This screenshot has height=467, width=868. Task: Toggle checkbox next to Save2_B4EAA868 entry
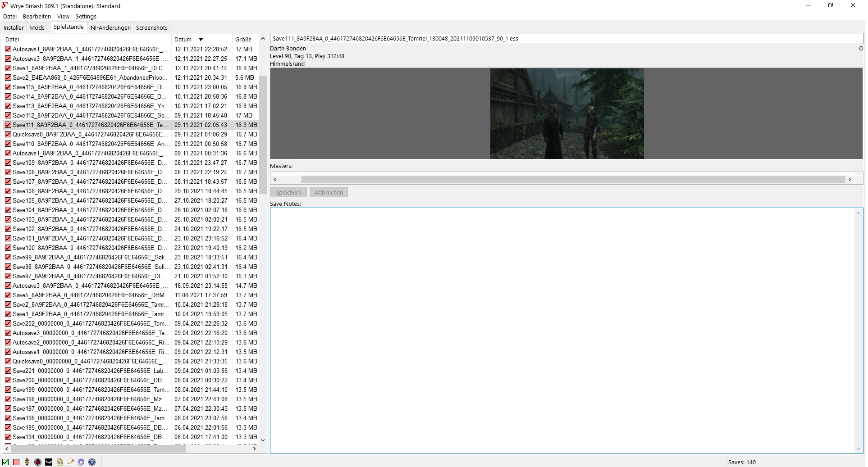click(8, 78)
